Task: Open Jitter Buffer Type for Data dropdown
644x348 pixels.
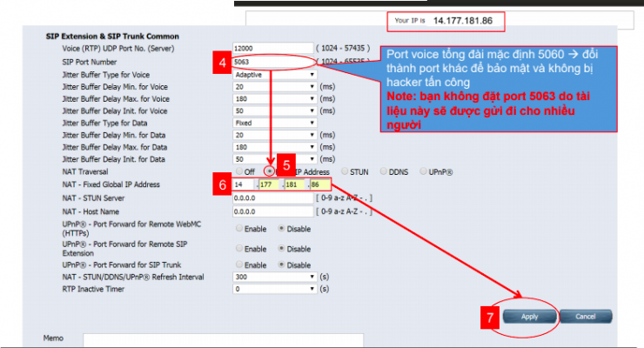Action: 274,124
